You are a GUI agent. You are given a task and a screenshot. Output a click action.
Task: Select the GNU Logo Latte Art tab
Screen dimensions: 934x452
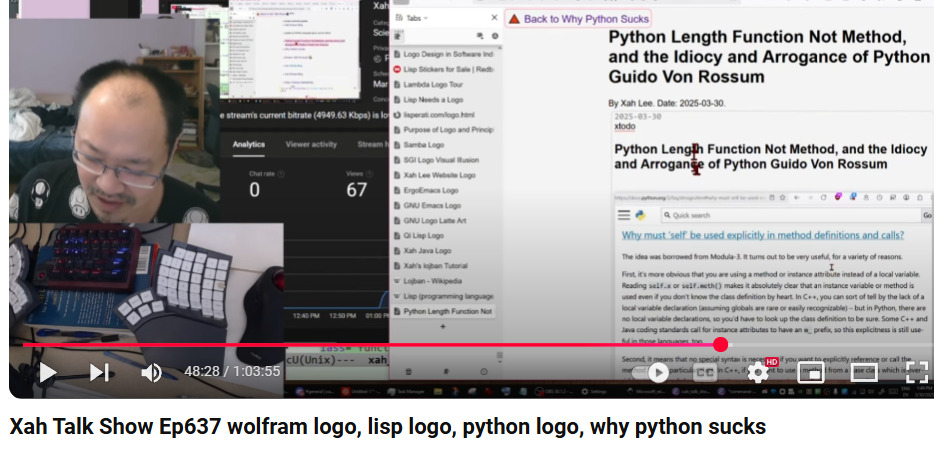444,220
